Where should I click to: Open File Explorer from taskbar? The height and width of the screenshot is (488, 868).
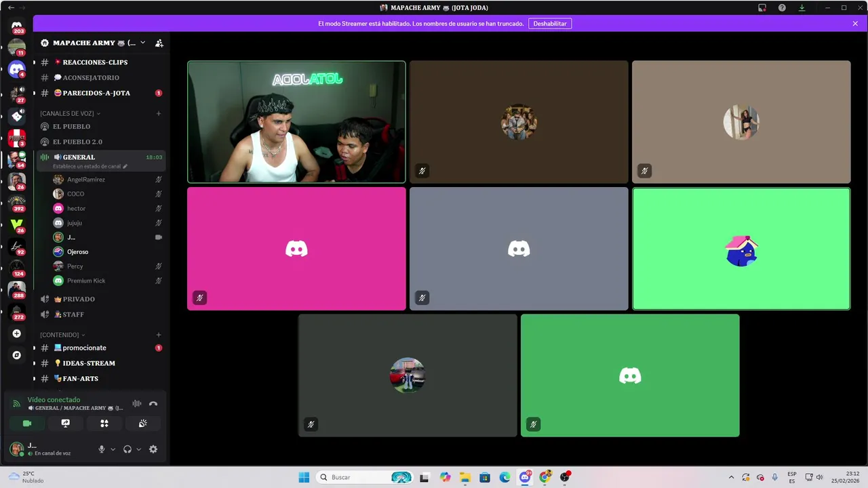tap(465, 477)
